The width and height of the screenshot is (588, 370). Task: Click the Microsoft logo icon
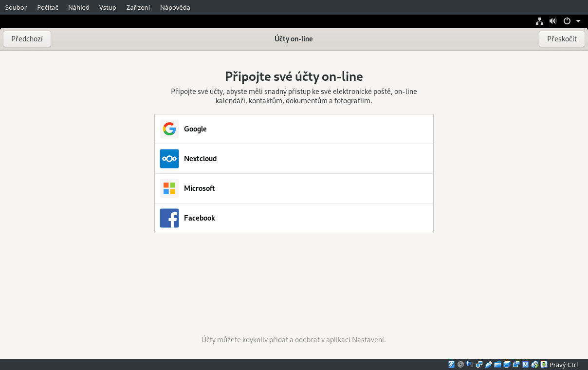pos(169,188)
